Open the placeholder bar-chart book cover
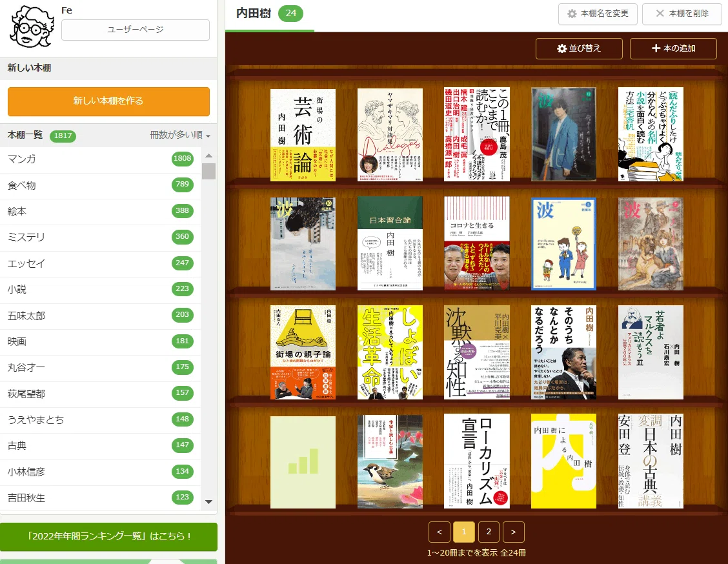The image size is (728, 564). pyautogui.click(x=303, y=462)
